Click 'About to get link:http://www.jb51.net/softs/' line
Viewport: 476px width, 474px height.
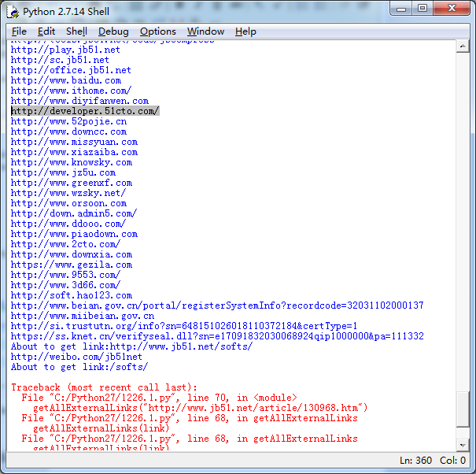click(131, 346)
